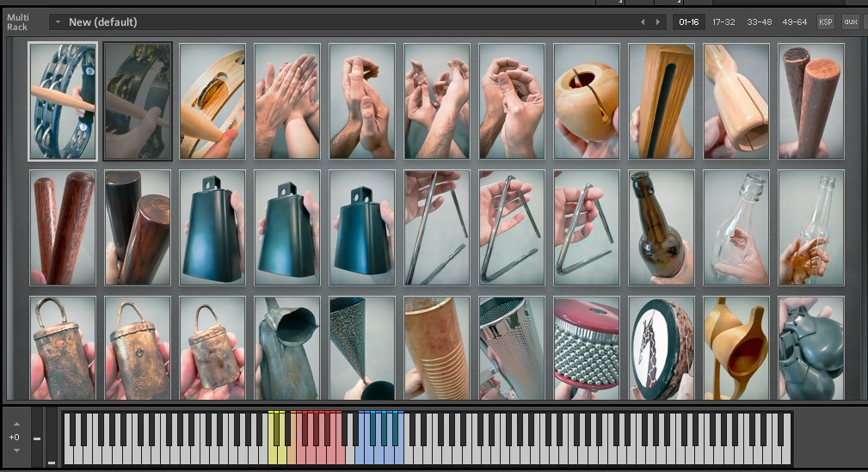Click the 'Multi Rack' label
868x472 pixels.
tap(18, 22)
